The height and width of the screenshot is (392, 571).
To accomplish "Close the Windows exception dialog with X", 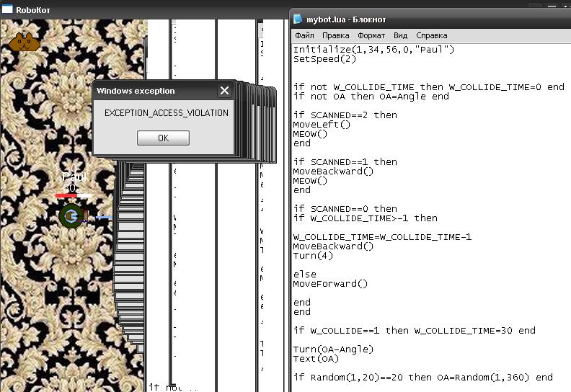I will pos(224,91).
